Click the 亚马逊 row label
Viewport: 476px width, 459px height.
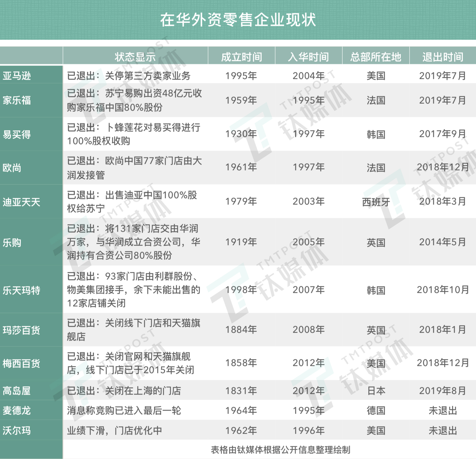coord(17,76)
